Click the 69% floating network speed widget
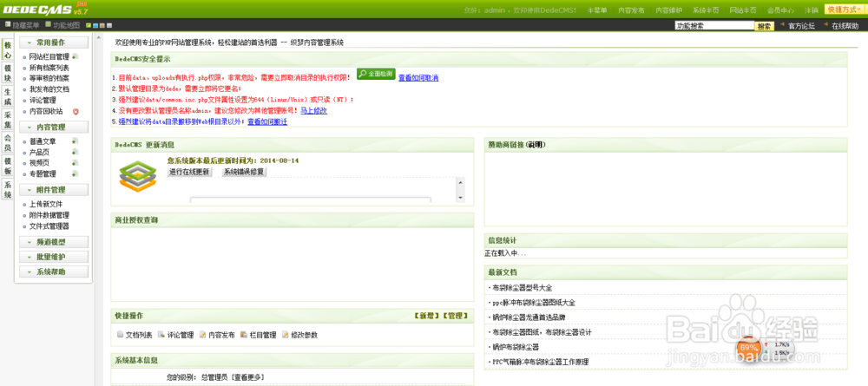This screenshot has width=868, height=386. (765, 349)
